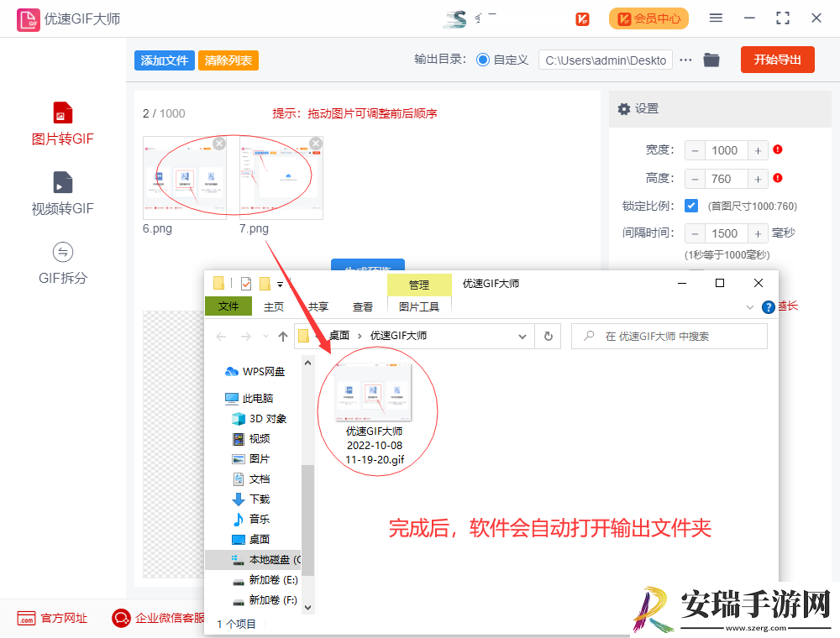Select 新加卷 (E:) drive

265,580
